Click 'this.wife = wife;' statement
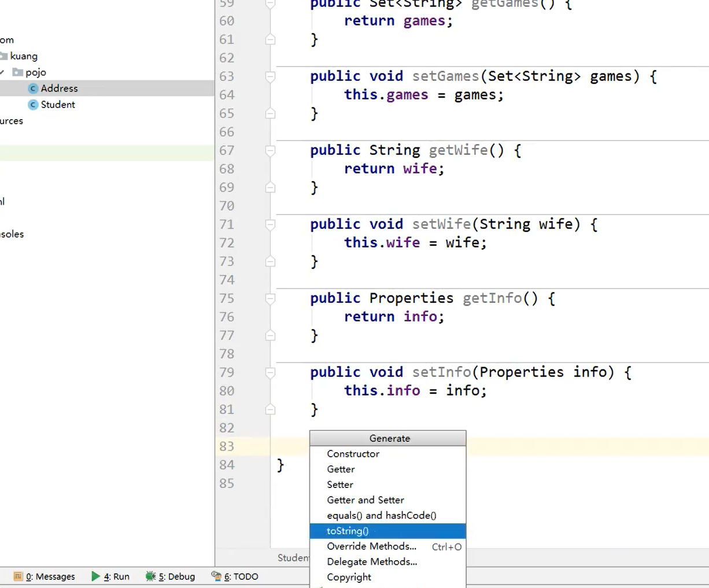 (415, 243)
